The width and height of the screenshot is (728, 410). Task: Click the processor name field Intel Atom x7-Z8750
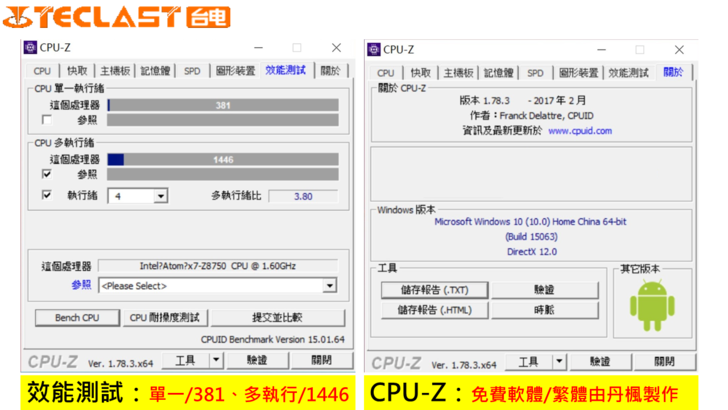tap(218, 266)
